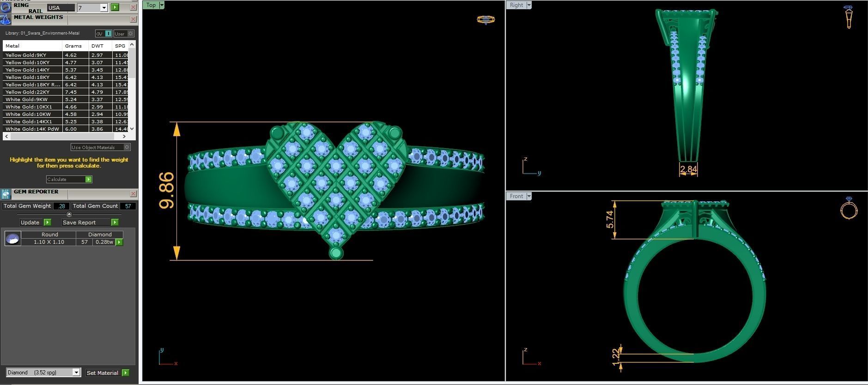Screen dimensions: 868x385
Task: Open the Front viewport menu arrow
Action: tap(529, 196)
